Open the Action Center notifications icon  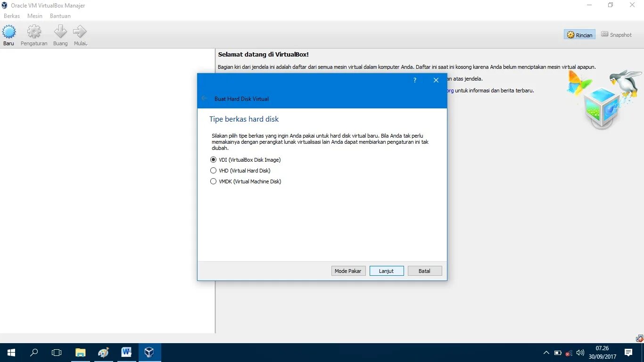tap(628, 353)
